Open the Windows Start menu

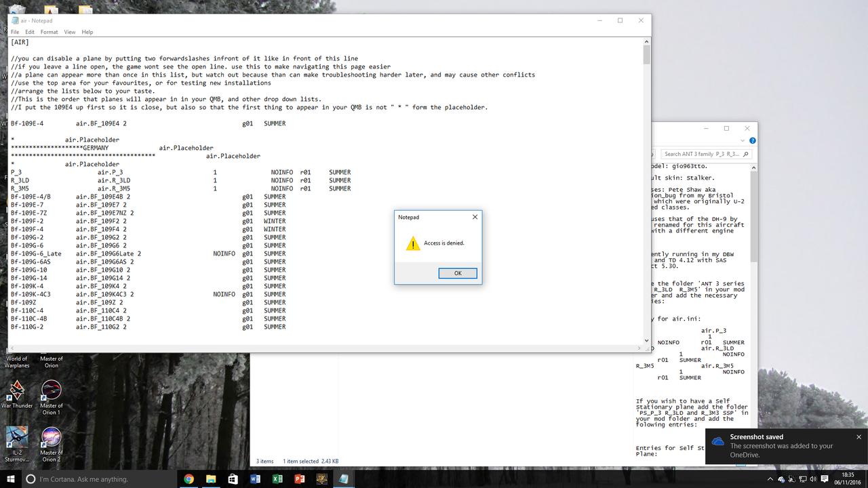10,479
